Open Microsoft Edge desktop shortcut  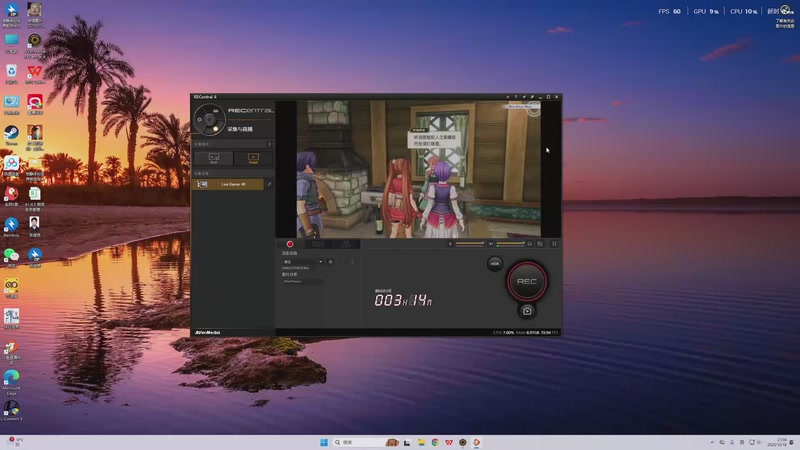11,383
